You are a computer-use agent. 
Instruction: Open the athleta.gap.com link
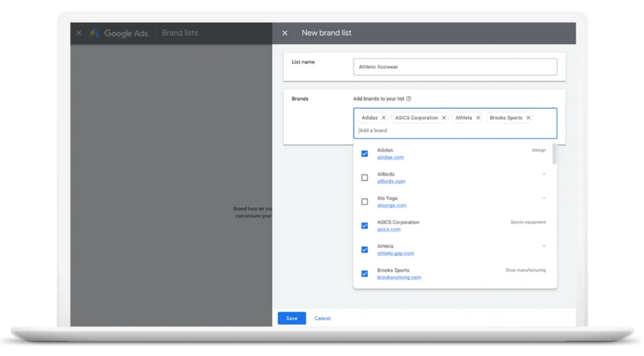395,253
